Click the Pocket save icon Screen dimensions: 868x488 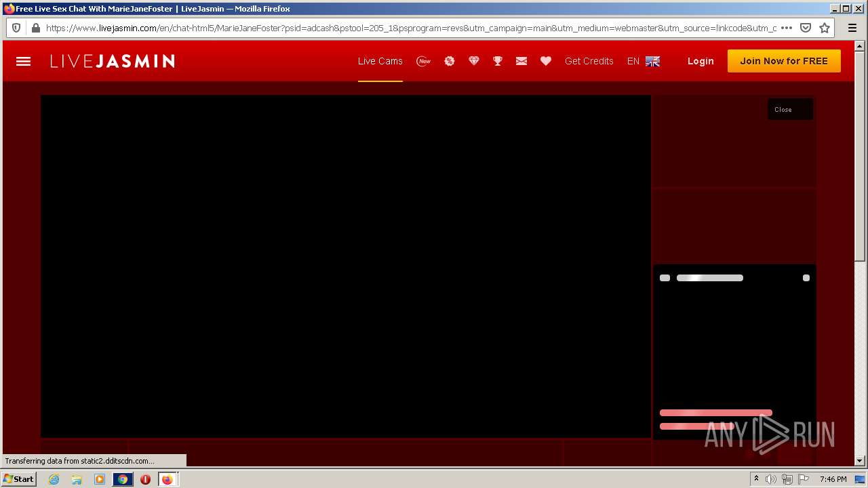point(806,28)
